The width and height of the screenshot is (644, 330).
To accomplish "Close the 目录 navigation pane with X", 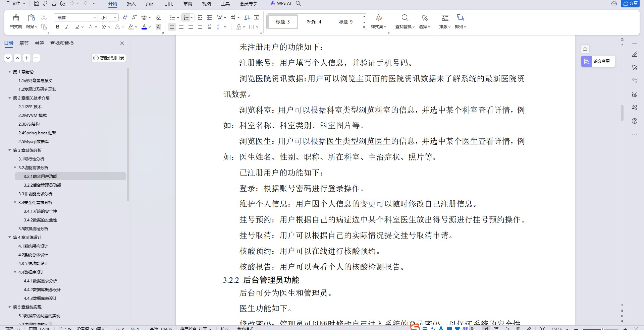I will pyautogui.click(x=122, y=43).
